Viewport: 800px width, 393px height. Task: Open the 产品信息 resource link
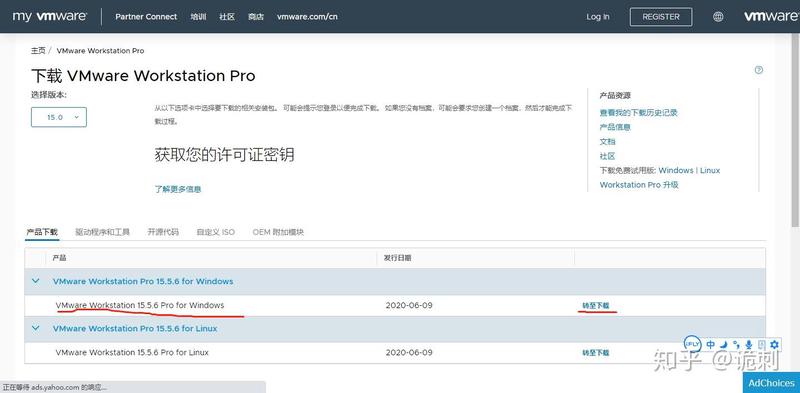(x=615, y=127)
